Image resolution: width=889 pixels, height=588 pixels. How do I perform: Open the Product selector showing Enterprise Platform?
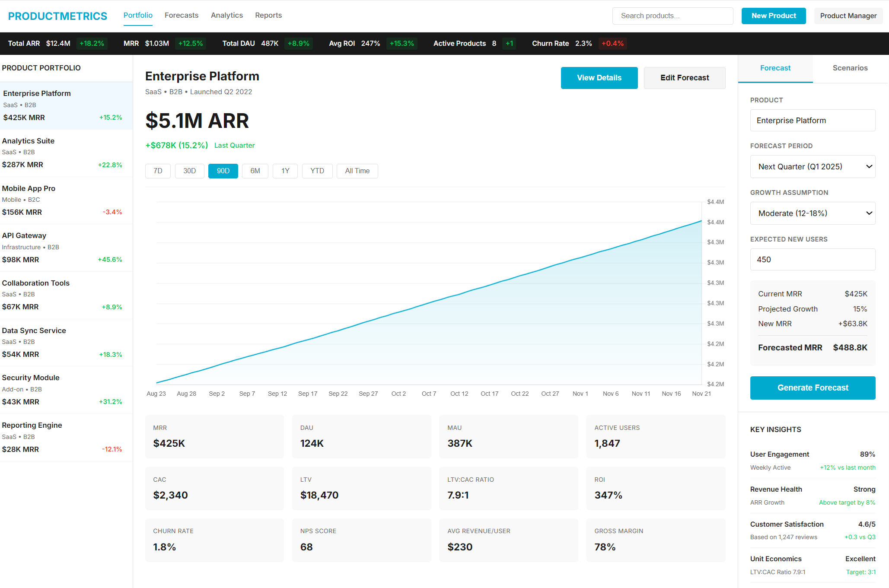pos(812,120)
